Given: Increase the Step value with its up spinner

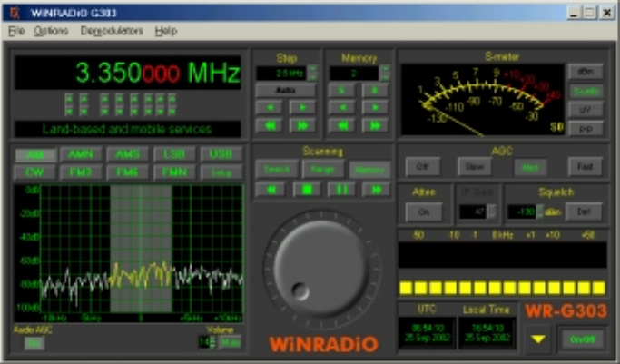Looking at the screenshot, I should coord(312,68).
